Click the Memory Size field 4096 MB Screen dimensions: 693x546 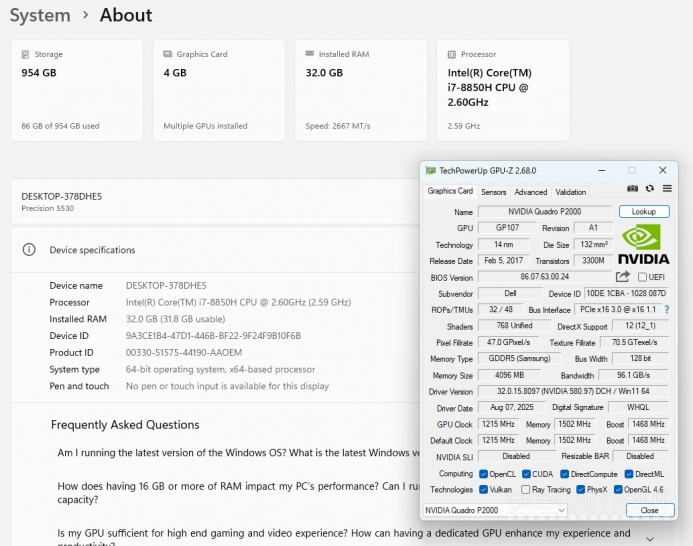pos(510,375)
